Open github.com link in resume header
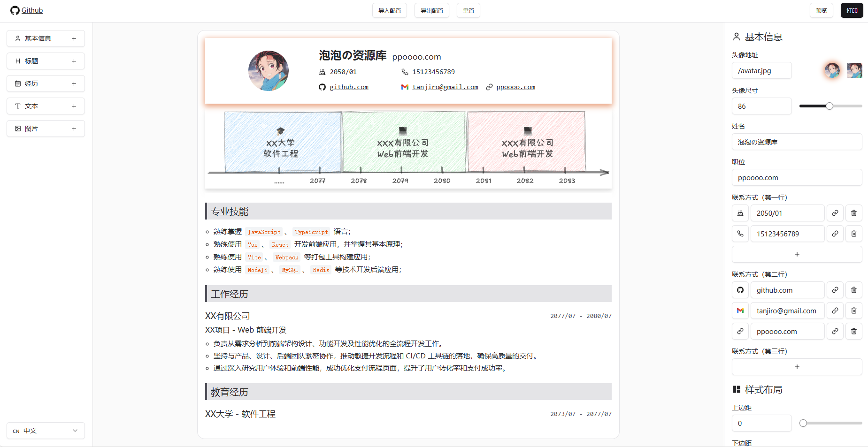This screenshot has width=868, height=447. pos(349,87)
